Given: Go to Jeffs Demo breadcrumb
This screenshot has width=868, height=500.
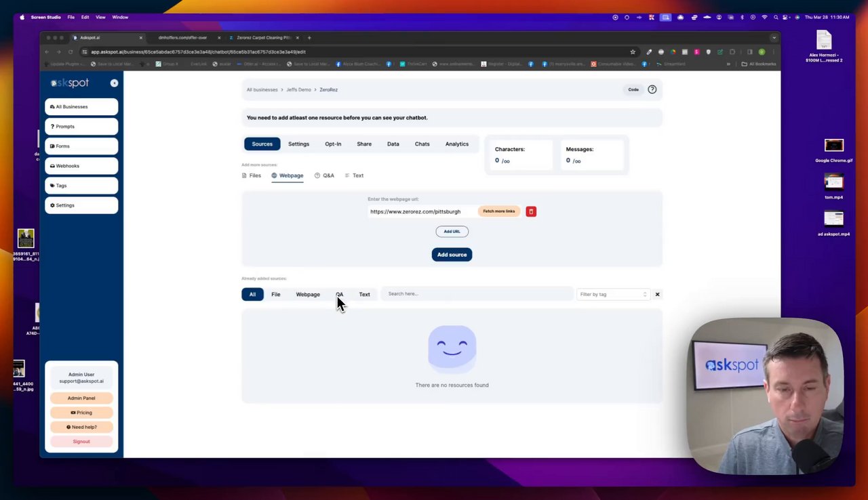Looking at the screenshot, I should (298, 89).
